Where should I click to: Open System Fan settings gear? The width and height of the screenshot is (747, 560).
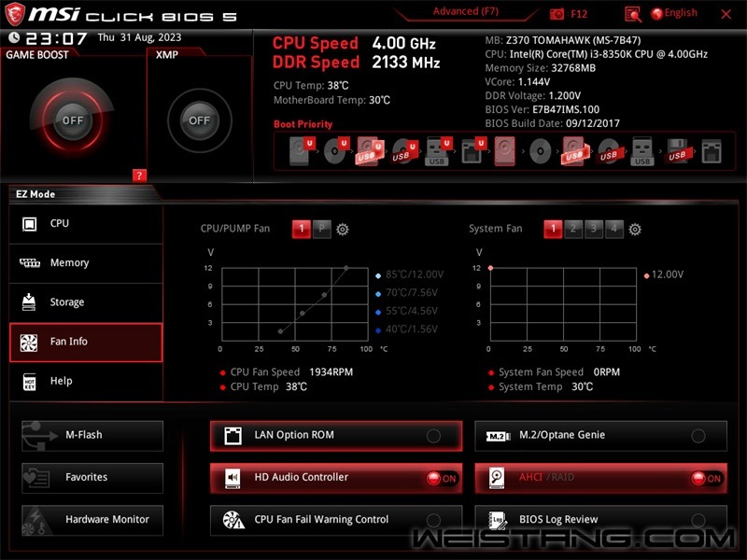point(635,230)
